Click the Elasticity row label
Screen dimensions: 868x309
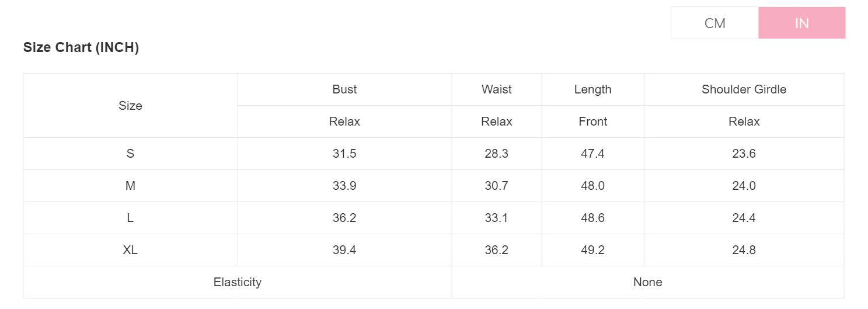point(237,282)
